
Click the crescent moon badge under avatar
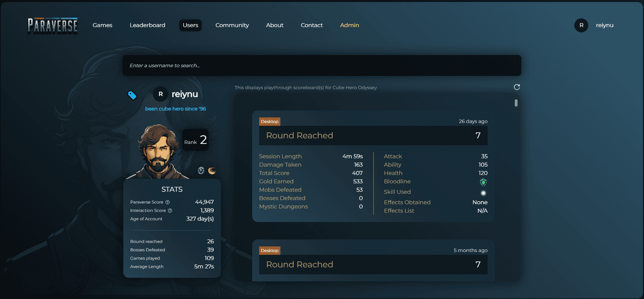212,170
